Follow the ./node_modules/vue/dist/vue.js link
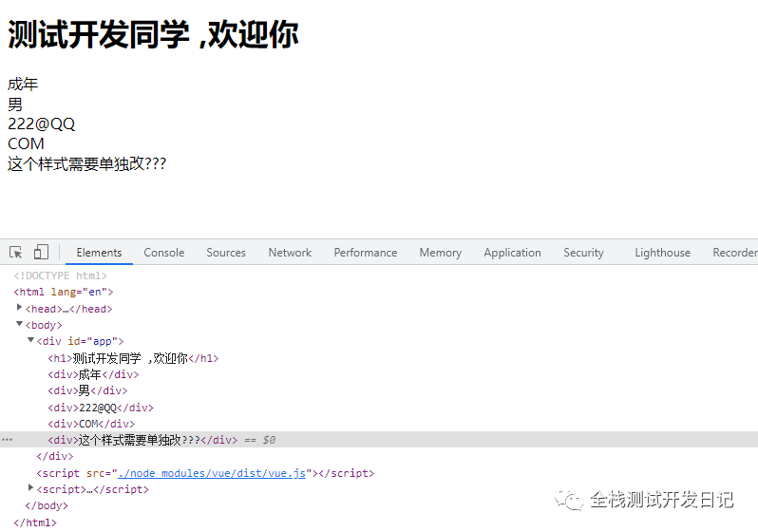This screenshot has height=532, width=758. point(212,473)
